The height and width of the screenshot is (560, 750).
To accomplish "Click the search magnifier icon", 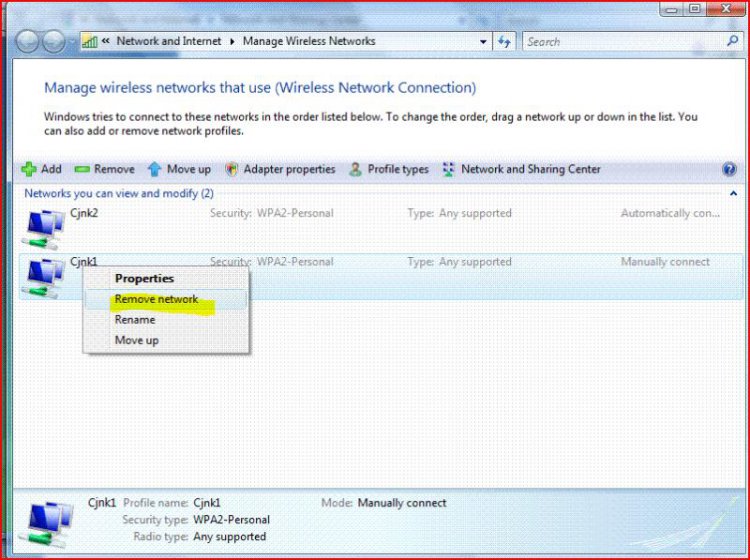I will 732,41.
